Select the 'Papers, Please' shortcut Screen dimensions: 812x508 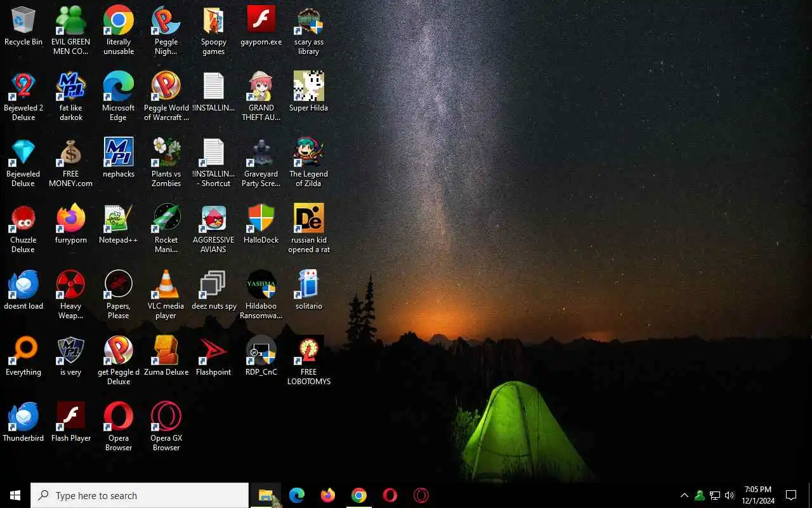pyautogui.click(x=119, y=295)
